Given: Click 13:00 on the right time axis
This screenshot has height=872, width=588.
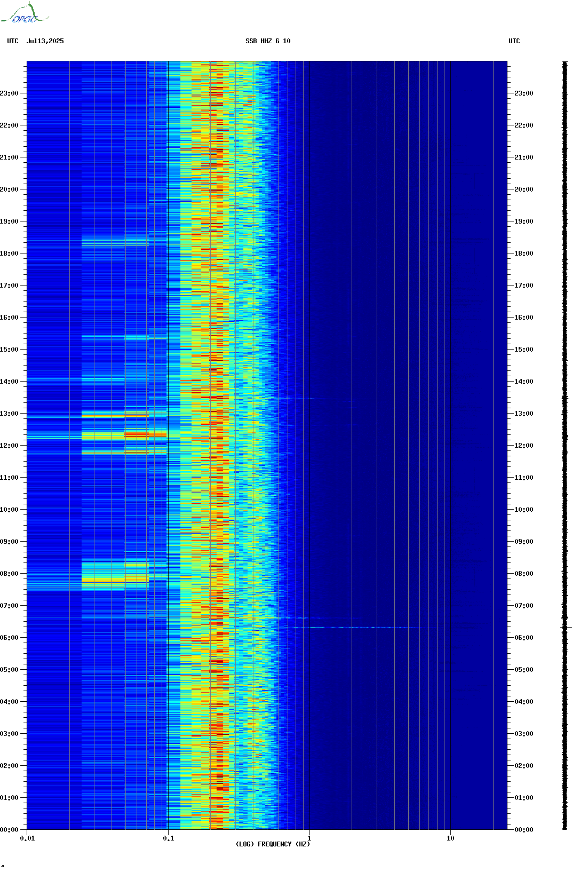Looking at the screenshot, I should pos(524,414).
